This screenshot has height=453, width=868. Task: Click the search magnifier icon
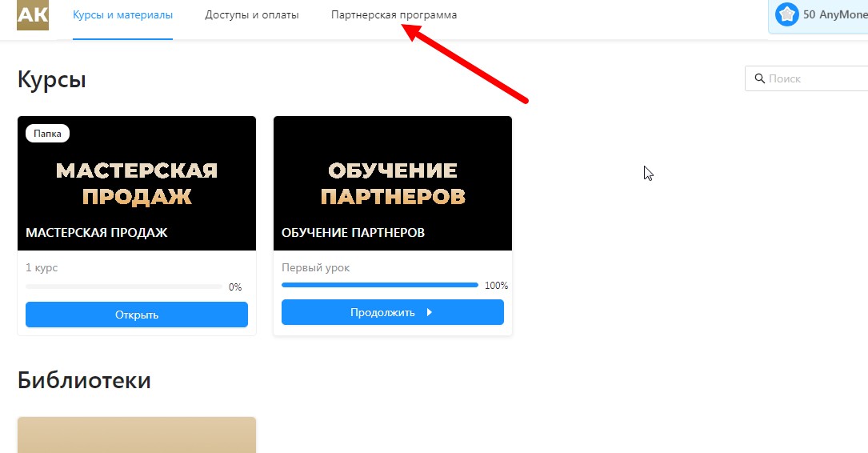point(760,78)
